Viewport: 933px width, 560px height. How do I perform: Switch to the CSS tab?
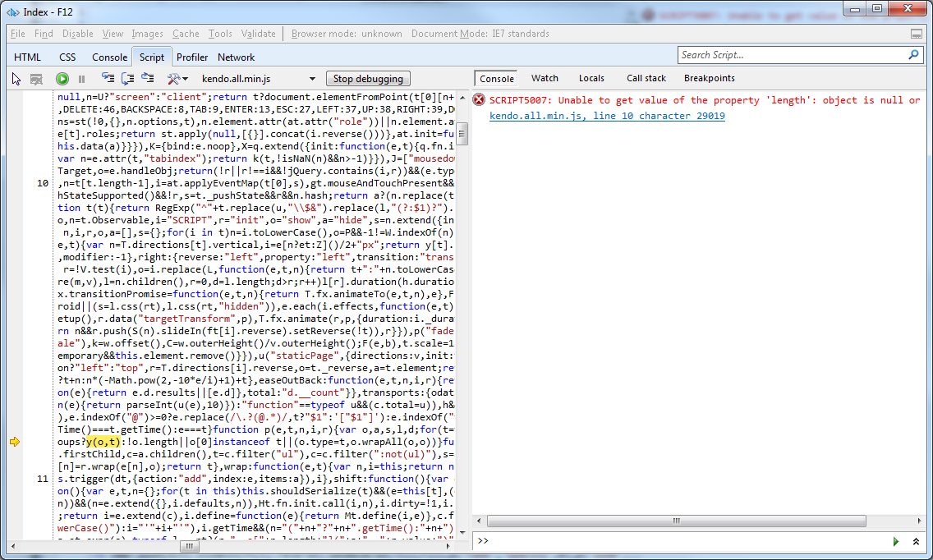(67, 57)
